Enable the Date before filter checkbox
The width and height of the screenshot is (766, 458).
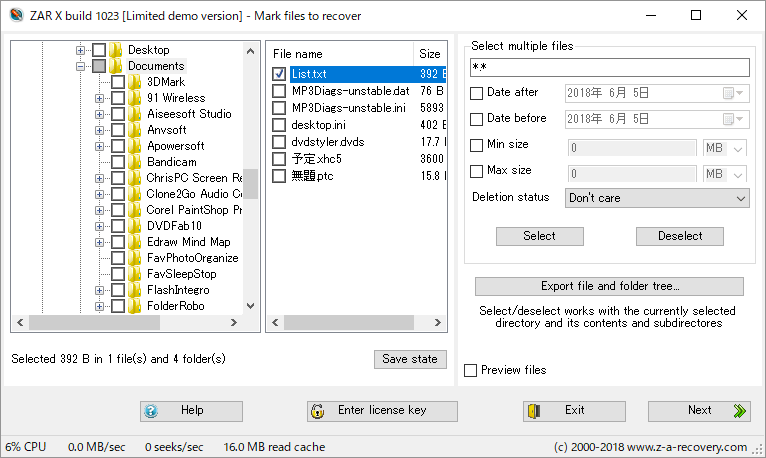point(476,119)
